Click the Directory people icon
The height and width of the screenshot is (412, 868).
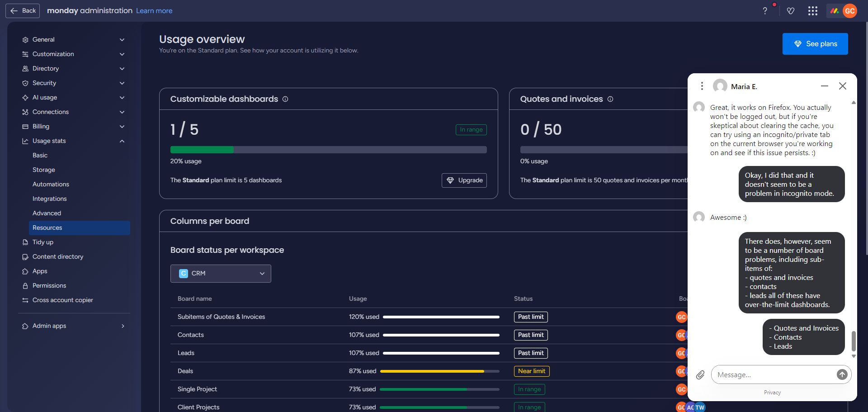pyautogui.click(x=25, y=69)
